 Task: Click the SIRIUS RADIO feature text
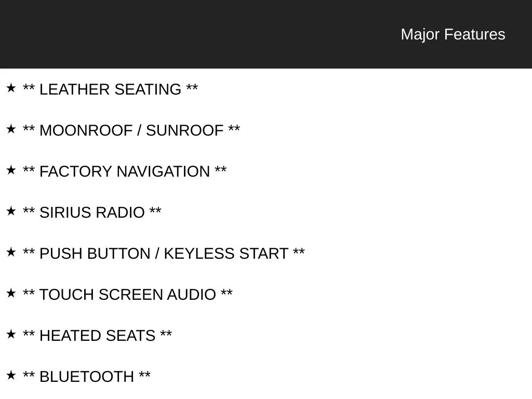click(x=92, y=212)
